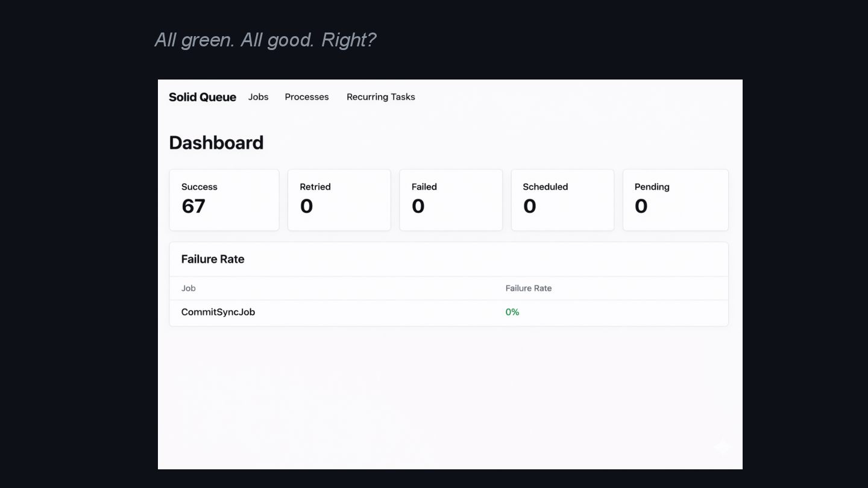
Task: Open the CommitSyncJob row
Action: (218, 312)
